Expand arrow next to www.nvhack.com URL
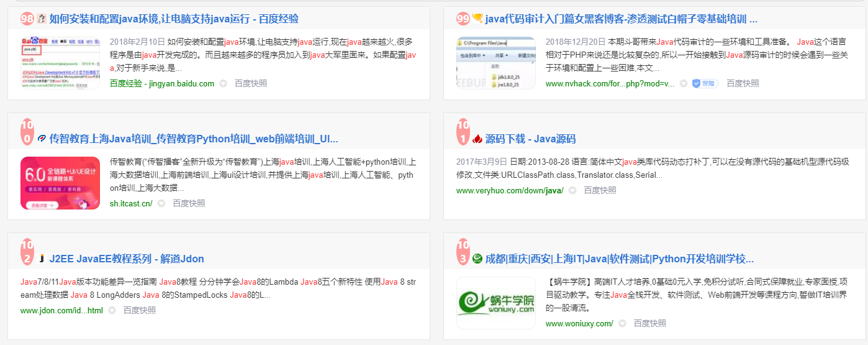 pyautogui.click(x=684, y=83)
